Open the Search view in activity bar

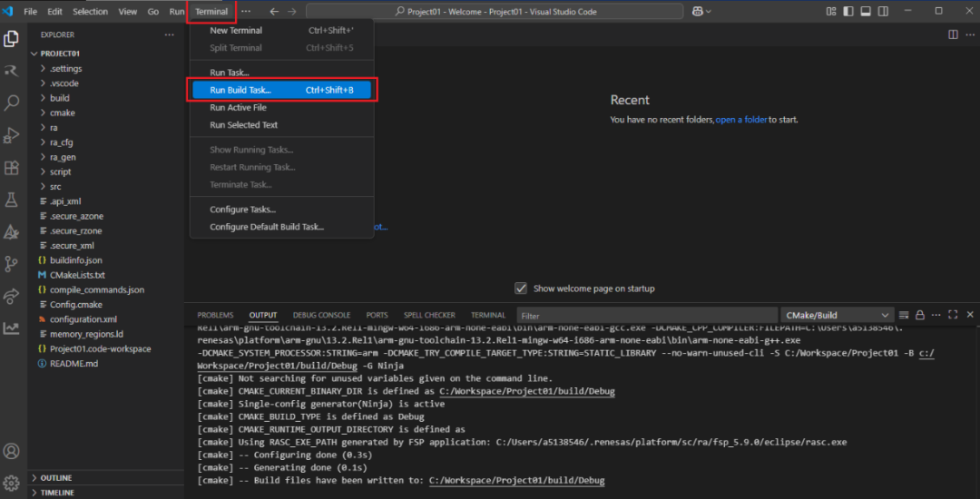[x=12, y=103]
